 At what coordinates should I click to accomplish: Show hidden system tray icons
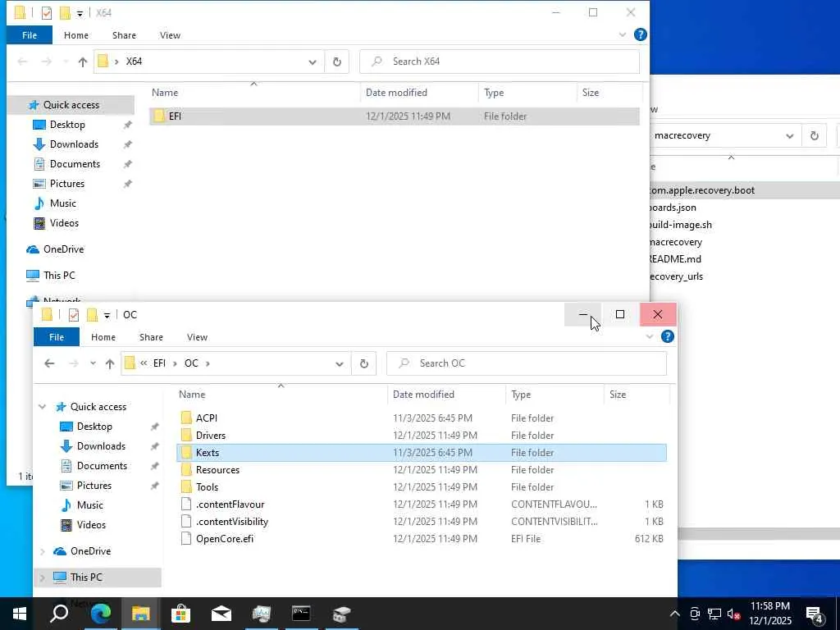coord(675,614)
